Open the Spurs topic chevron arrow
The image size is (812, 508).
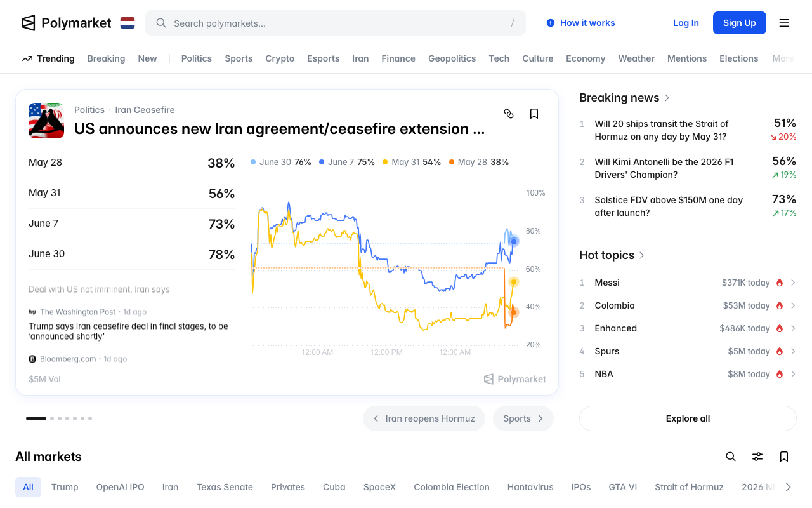point(793,351)
